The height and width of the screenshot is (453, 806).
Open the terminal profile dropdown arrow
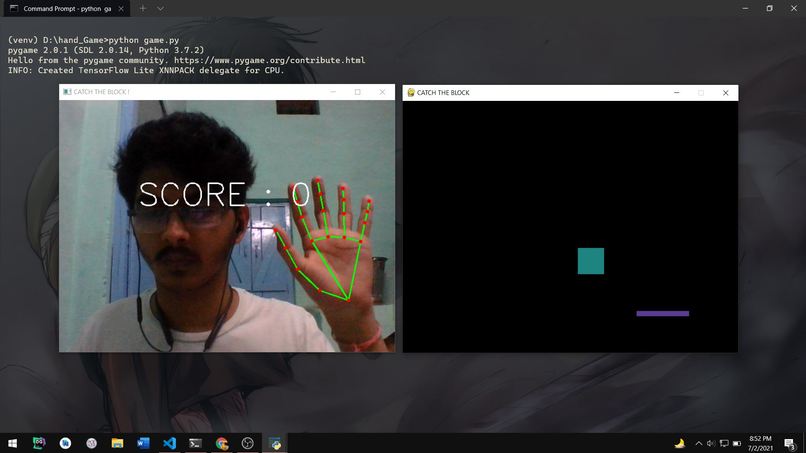point(160,9)
